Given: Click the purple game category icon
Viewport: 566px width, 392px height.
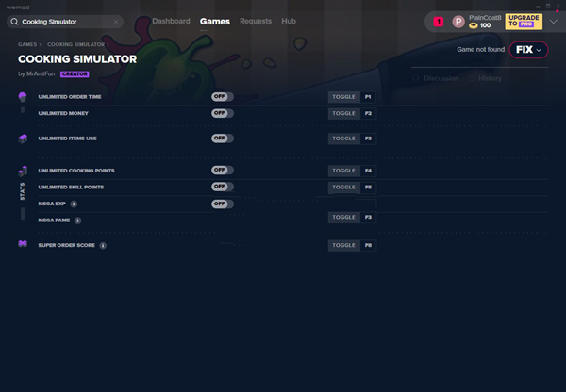Looking at the screenshot, I should click(23, 244).
